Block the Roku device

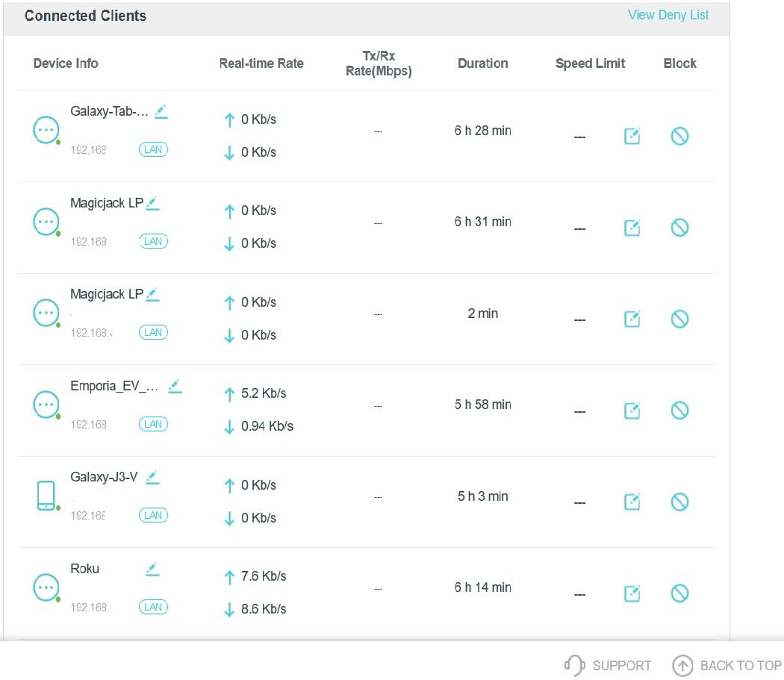point(679,593)
